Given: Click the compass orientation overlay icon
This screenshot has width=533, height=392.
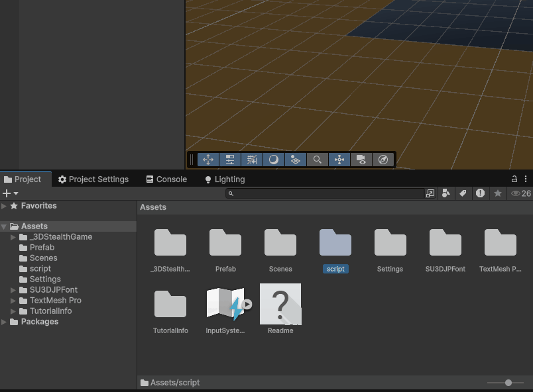Looking at the screenshot, I should [x=383, y=160].
